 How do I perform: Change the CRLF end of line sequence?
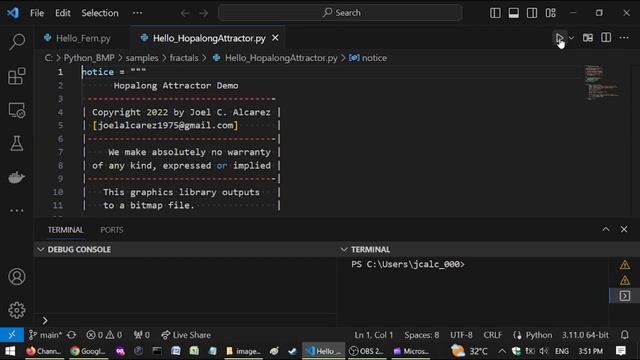point(493,335)
